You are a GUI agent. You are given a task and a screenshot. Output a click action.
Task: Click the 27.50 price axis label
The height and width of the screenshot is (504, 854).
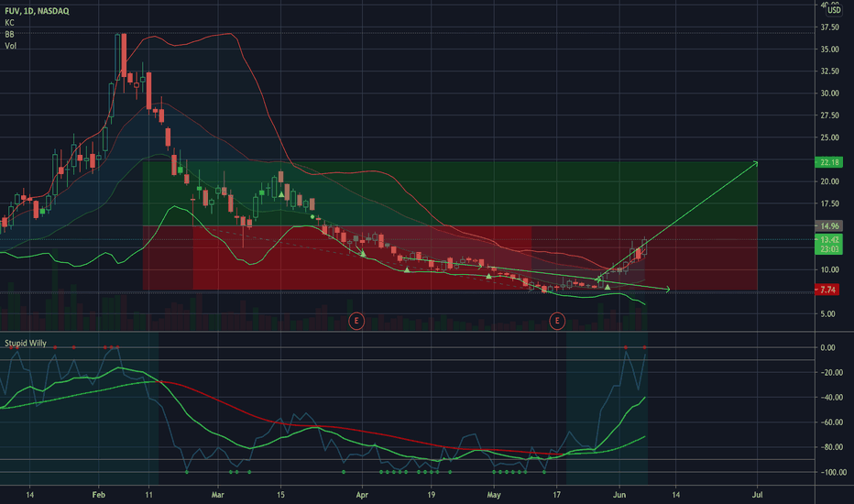tap(829, 115)
